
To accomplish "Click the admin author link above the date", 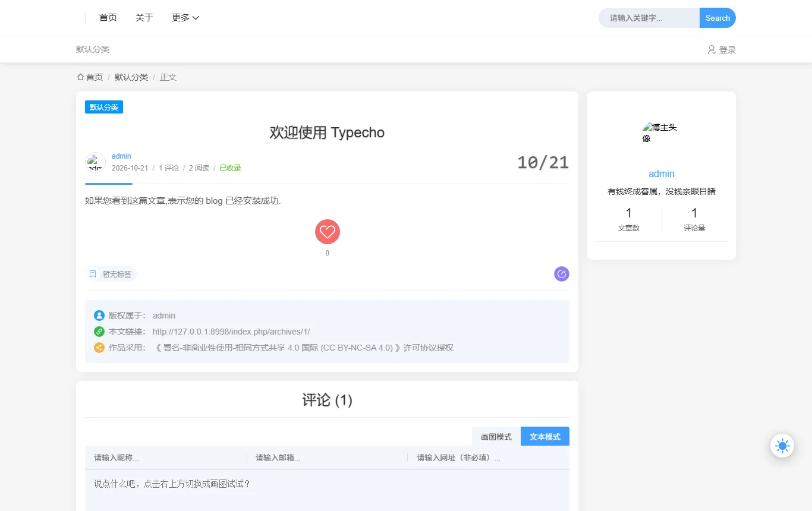I will (121, 156).
